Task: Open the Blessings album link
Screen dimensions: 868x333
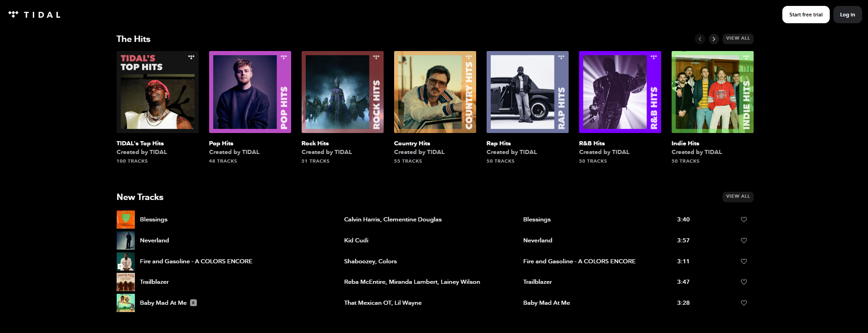Action: pyautogui.click(x=537, y=220)
